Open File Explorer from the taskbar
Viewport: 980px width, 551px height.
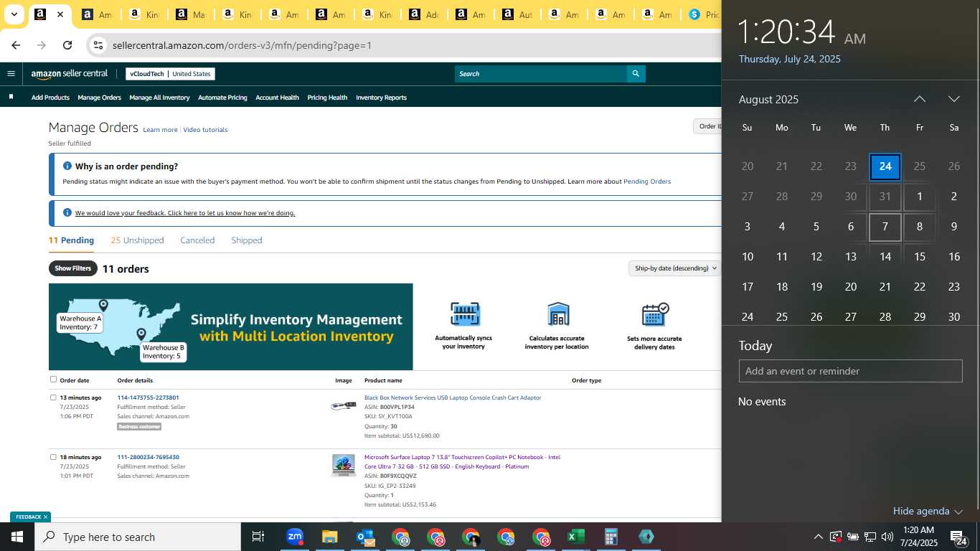pos(329,537)
